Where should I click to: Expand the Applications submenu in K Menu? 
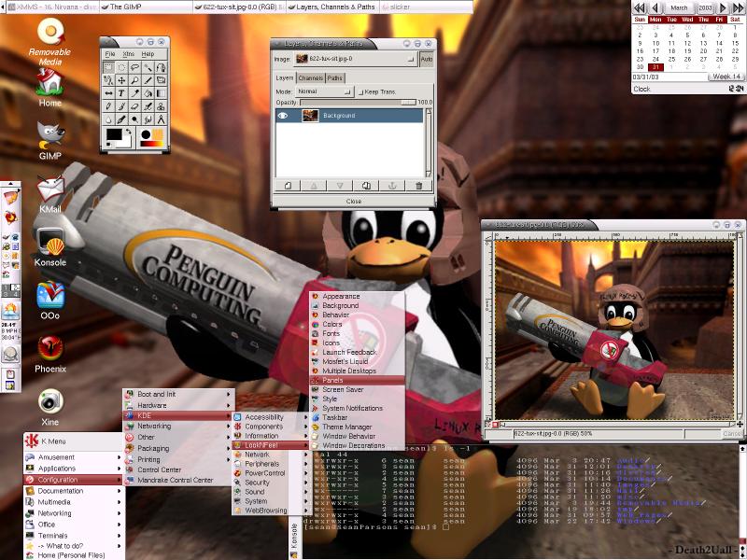[73, 469]
